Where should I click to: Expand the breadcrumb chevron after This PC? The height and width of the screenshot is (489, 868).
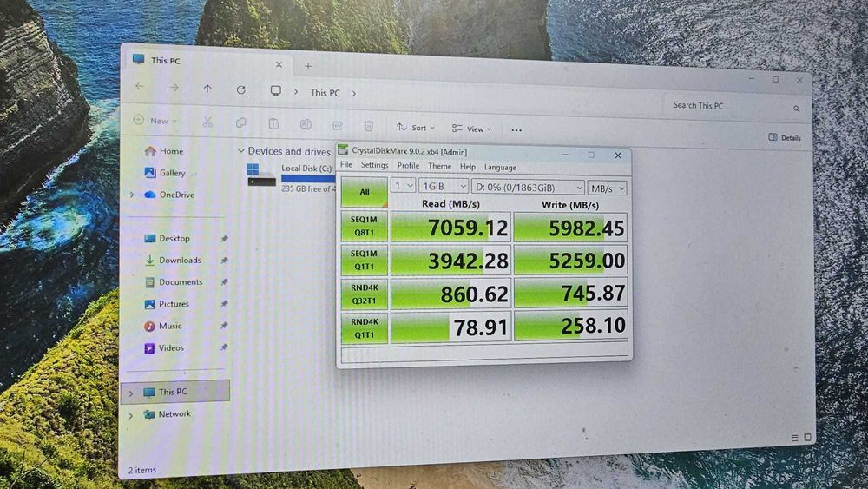354,94
